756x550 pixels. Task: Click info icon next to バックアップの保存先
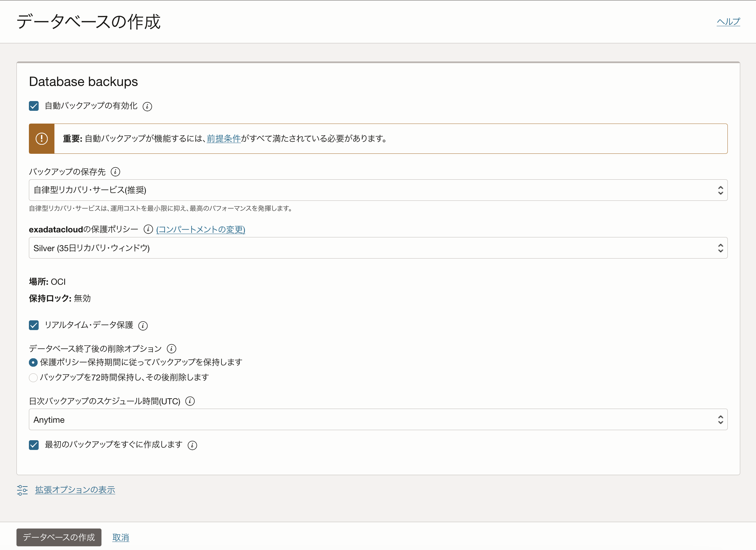(x=115, y=172)
